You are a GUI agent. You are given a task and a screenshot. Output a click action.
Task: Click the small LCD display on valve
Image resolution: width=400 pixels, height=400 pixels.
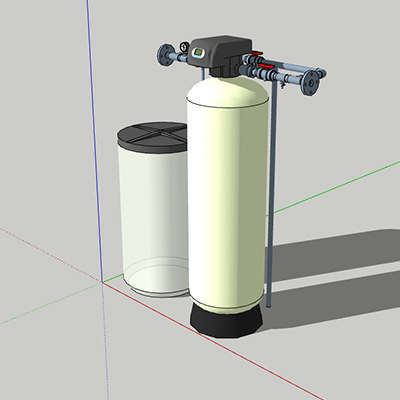(x=199, y=52)
